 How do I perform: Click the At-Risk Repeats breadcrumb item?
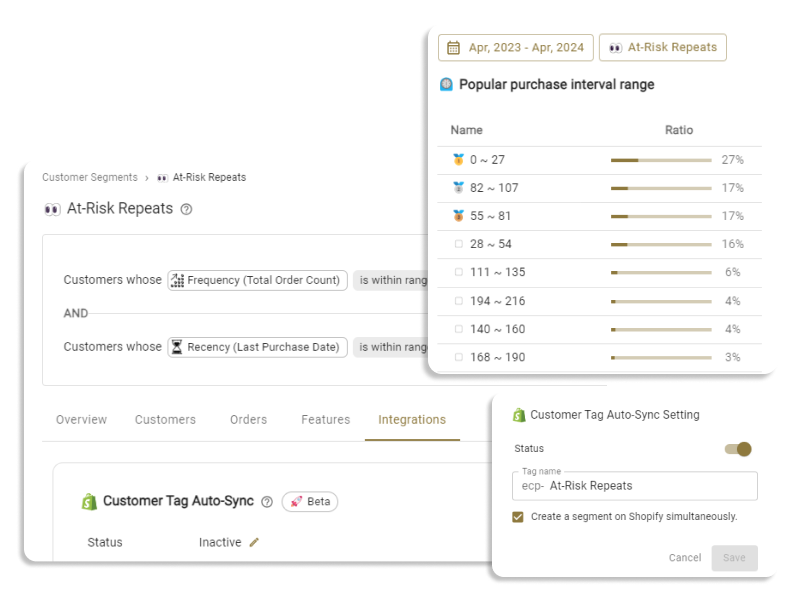209,177
